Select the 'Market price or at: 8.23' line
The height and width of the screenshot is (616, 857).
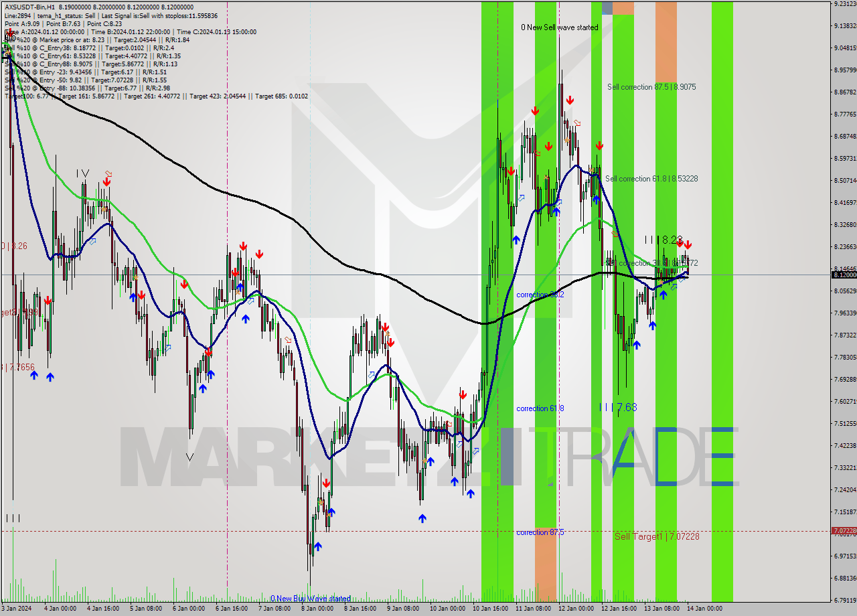[97, 40]
